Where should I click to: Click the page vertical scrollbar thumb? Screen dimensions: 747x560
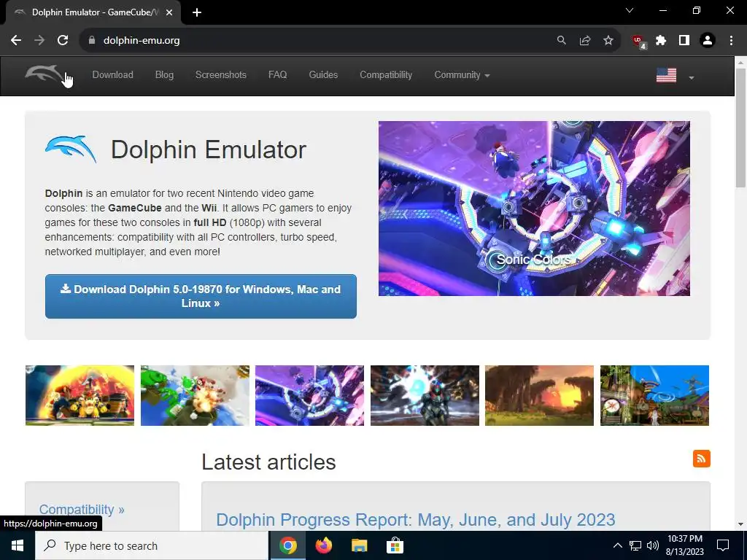741,128
